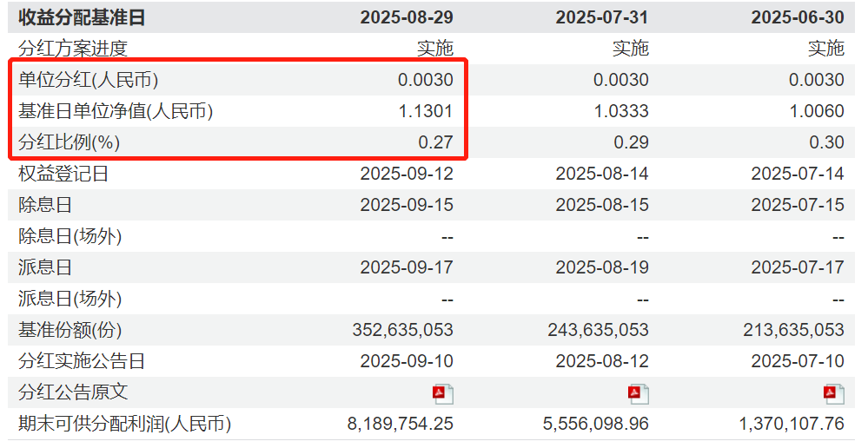Click the ex-dividend date 2025-08-15
This screenshot has height=448, width=868.
602,205
